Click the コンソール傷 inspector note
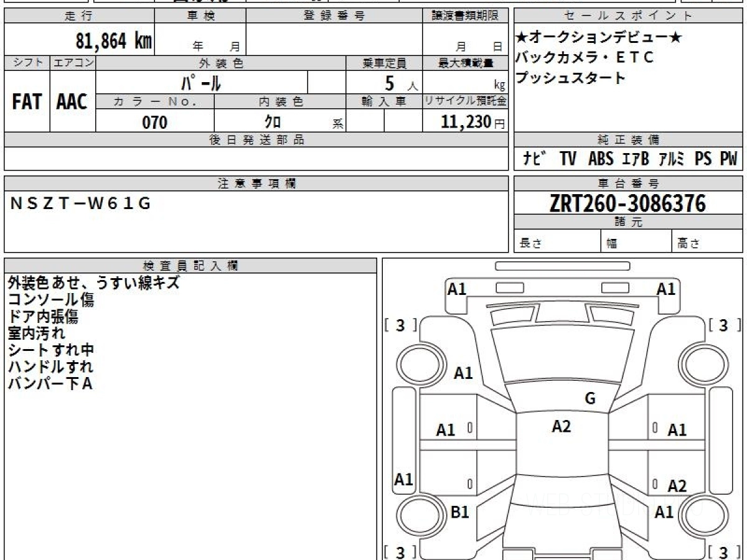 pos(51,300)
